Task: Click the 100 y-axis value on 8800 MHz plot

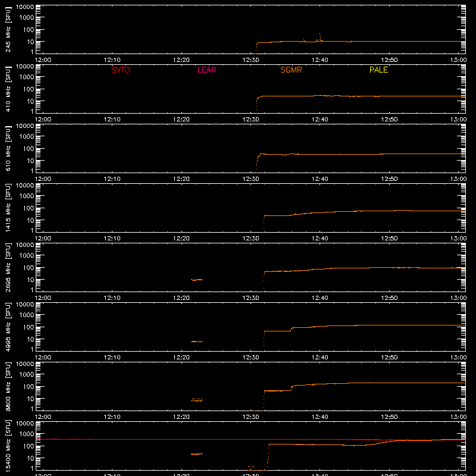Action: click(29, 387)
